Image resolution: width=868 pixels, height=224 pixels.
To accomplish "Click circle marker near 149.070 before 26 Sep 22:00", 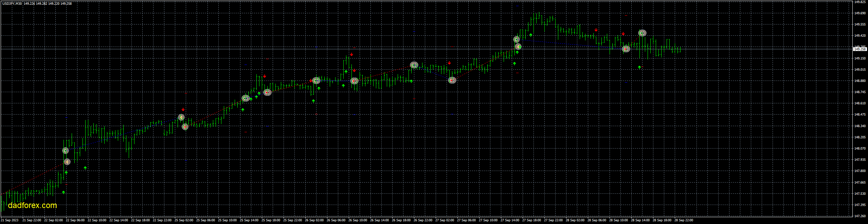I will [414, 65].
